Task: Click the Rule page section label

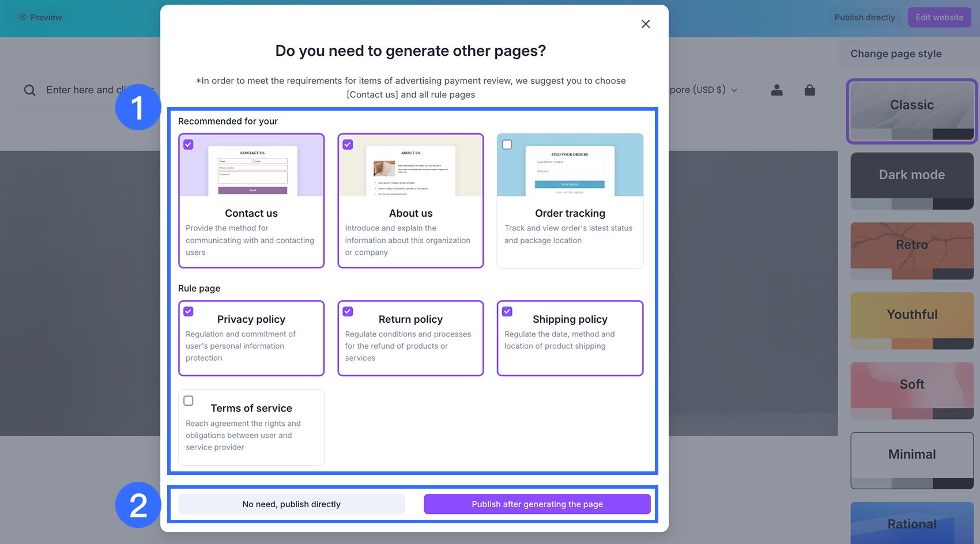Action: (x=199, y=288)
